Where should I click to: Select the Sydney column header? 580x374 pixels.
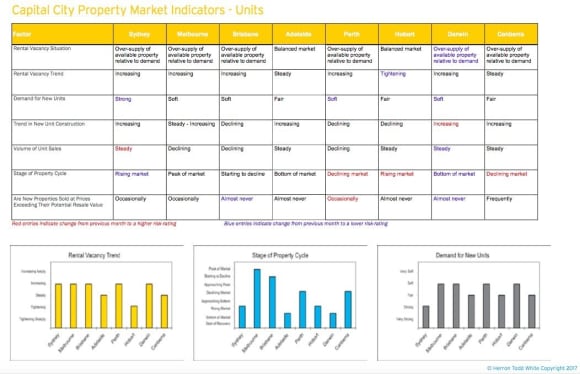[139, 34]
